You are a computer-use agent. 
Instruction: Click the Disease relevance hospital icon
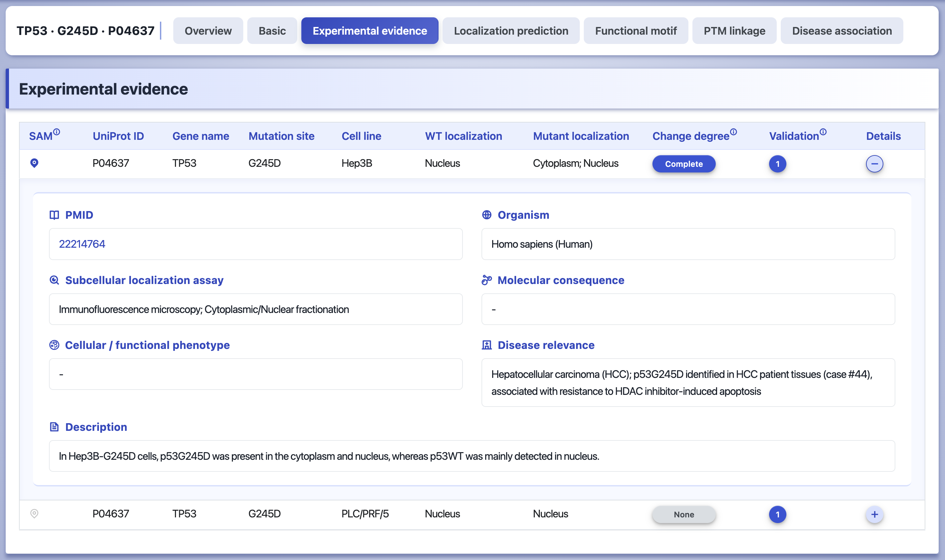point(487,345)
